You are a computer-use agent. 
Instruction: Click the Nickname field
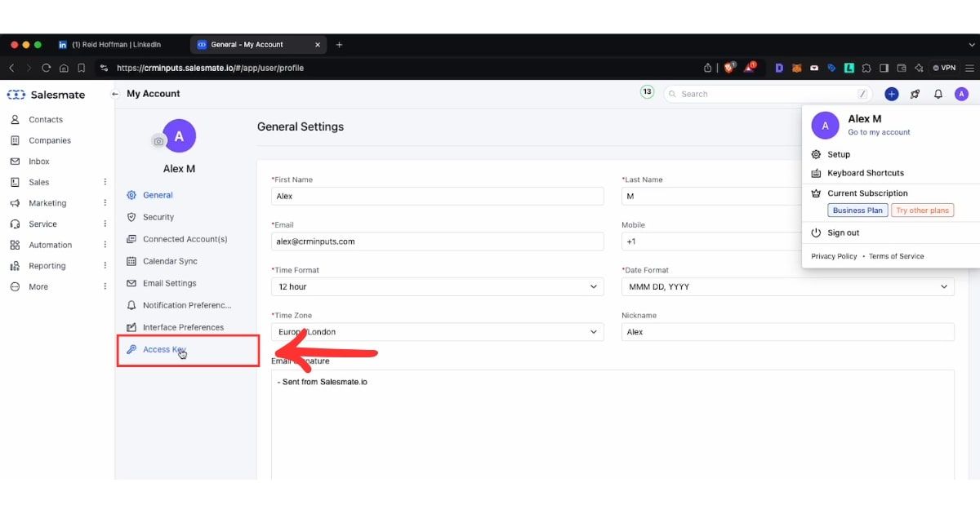coord(788,332)
